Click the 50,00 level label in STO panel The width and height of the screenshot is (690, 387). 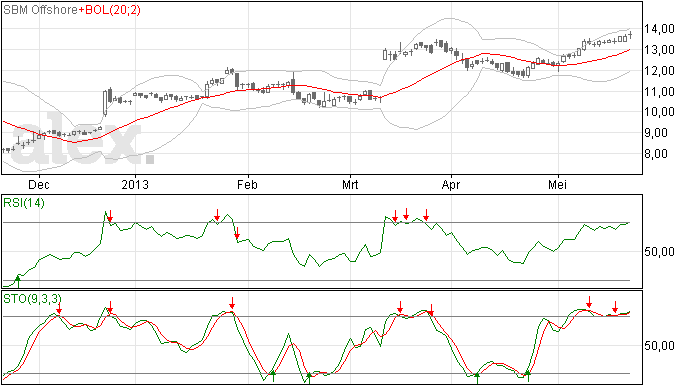[x=659, y=346]
